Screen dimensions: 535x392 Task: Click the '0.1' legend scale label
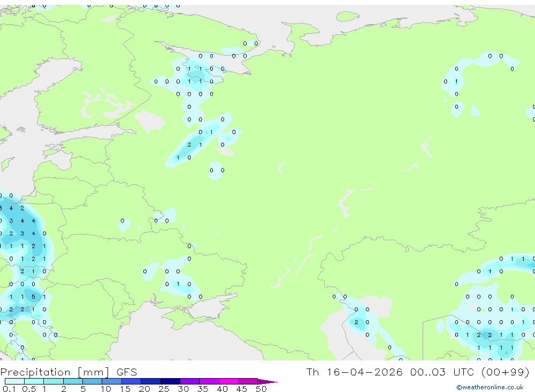coord(9,389)
